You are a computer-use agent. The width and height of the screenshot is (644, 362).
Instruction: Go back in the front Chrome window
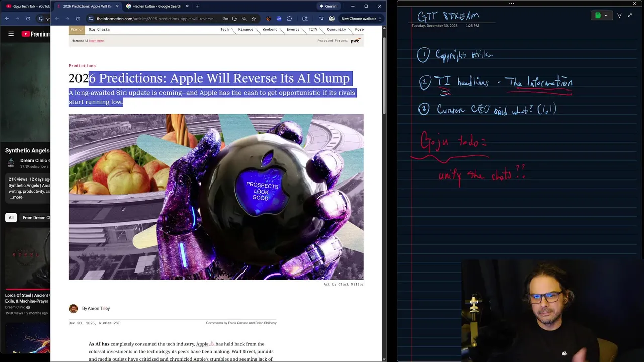[57, 19]
